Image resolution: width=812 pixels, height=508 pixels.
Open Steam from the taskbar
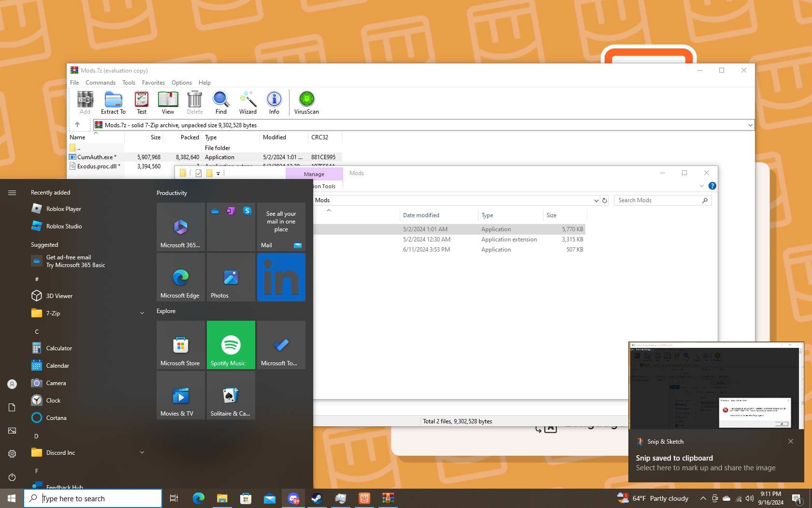tap(317, 498)
